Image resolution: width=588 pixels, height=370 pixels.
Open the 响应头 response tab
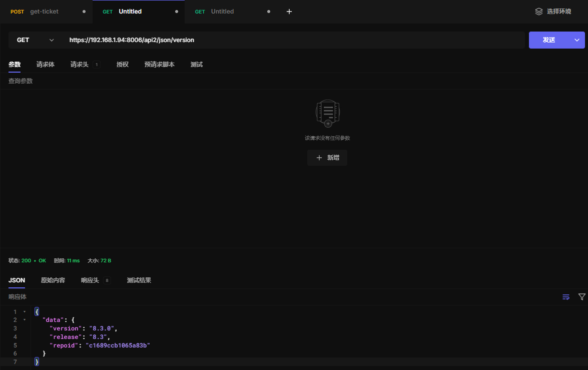pyautogui.click(x=90, y=280)
